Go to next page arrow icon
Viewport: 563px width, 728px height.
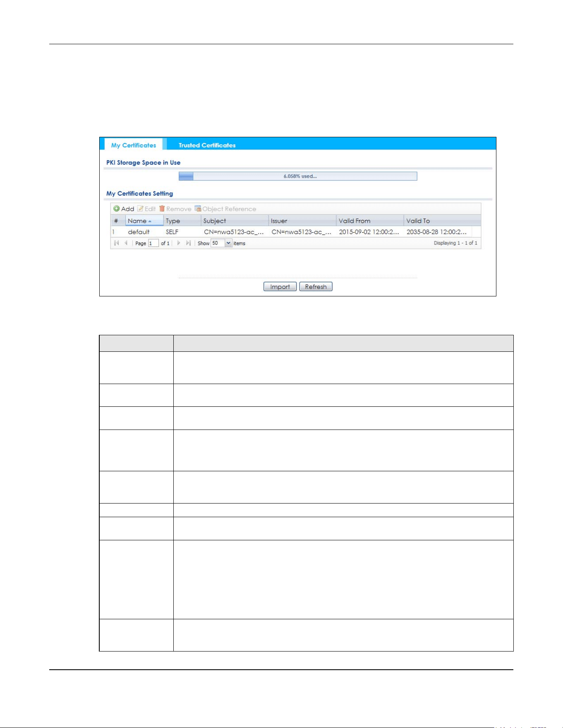coord(179,243)
